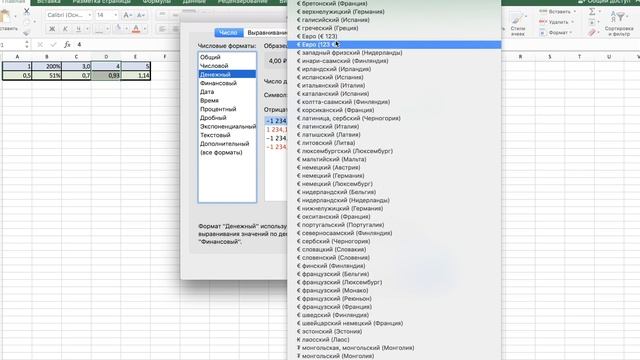Viewport: 640px width, 360px height.
Task: Open Cell Styles (Стили ячеек) gallery
Action: coord(518,24)
